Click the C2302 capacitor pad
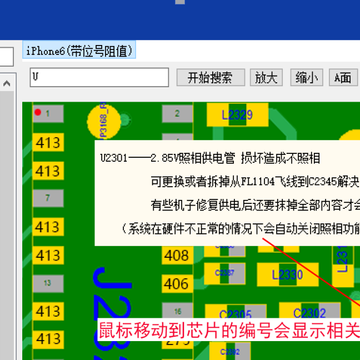 [310, 313]
